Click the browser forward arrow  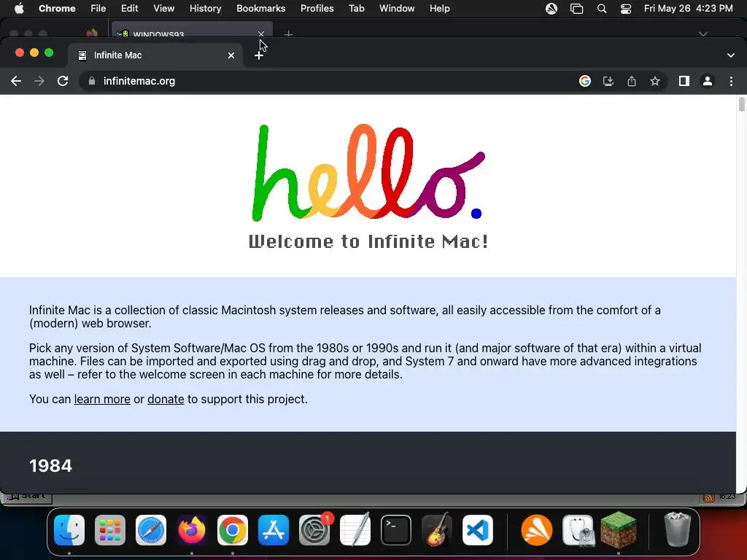pyautogui.click(x=39, y=82)
